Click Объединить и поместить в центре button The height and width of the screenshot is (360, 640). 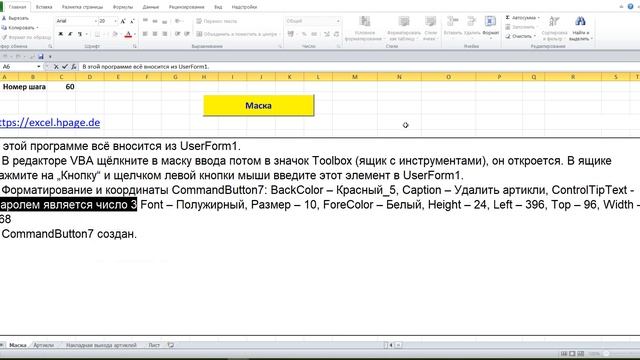[x=237, y=34]
